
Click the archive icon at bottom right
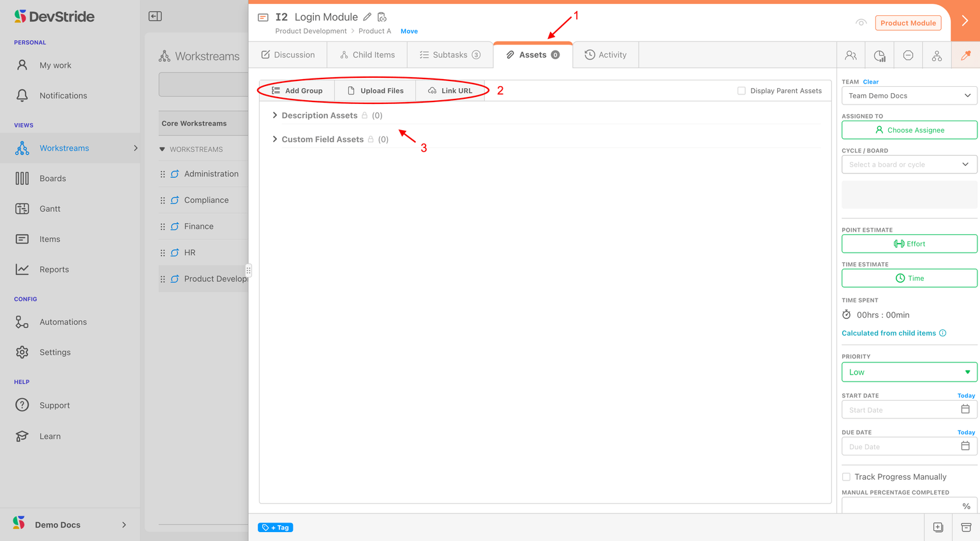[966, 527]
